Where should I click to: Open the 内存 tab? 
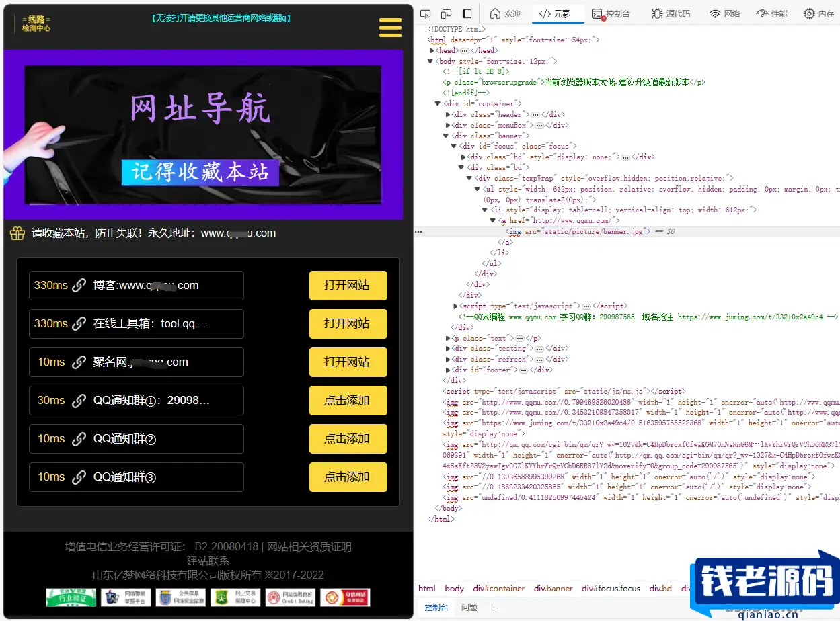(x=818, y=13)
